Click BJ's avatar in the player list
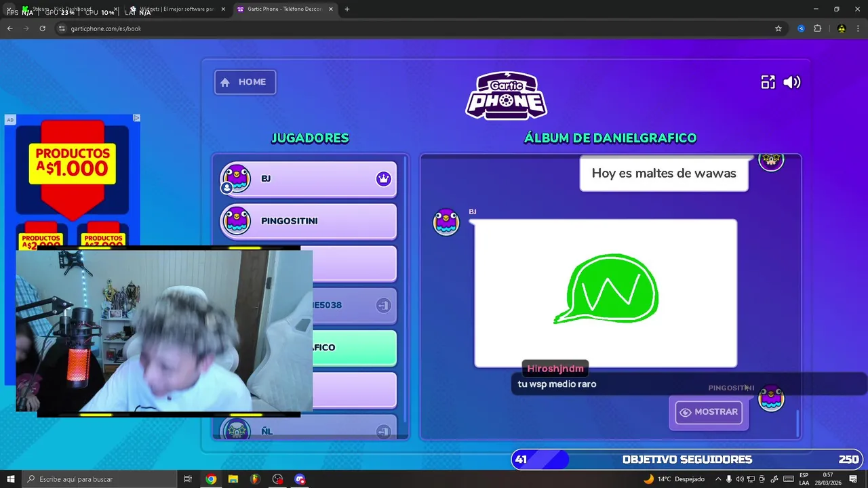The image size is (868, 488). pyautogui.click(x=237, y=179)
